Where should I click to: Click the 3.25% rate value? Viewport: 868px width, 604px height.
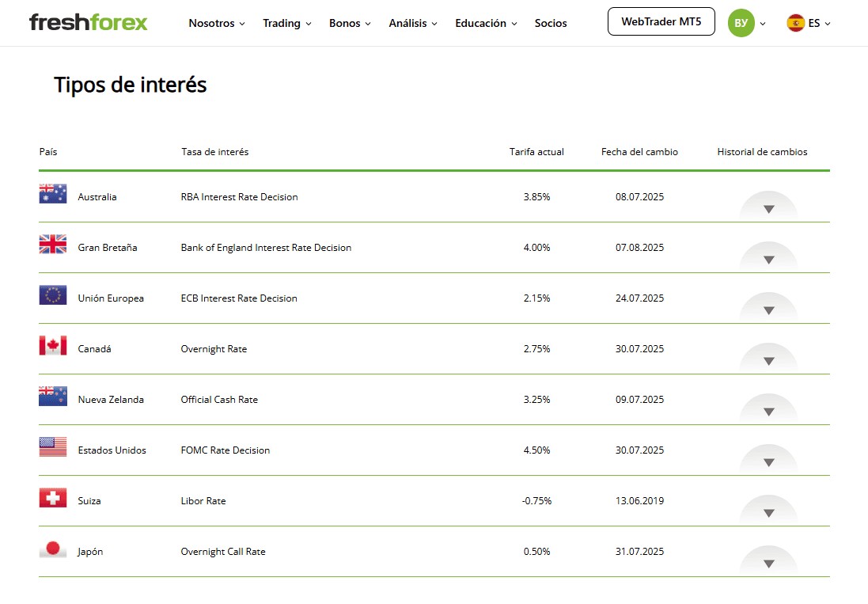pos(537,400)
